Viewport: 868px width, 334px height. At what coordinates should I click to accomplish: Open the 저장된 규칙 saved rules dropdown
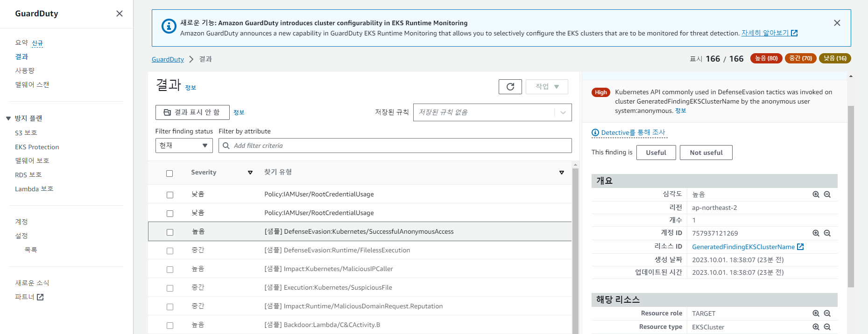click(492, 112)
